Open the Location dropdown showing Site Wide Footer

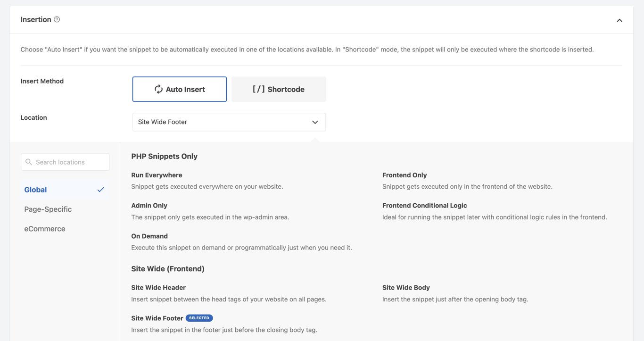(229, 122)
